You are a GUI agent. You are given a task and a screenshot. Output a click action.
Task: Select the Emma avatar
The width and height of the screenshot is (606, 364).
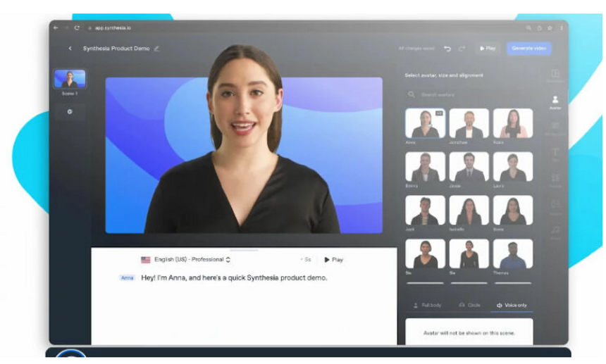[425, 167]
